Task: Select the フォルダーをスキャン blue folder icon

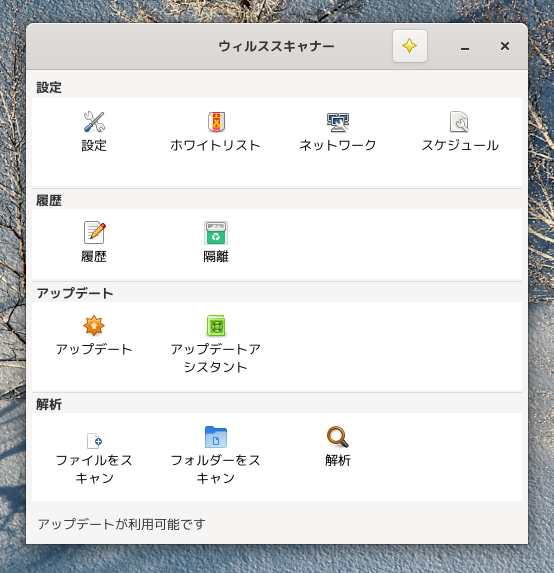Action: click(x=216, y=437)
